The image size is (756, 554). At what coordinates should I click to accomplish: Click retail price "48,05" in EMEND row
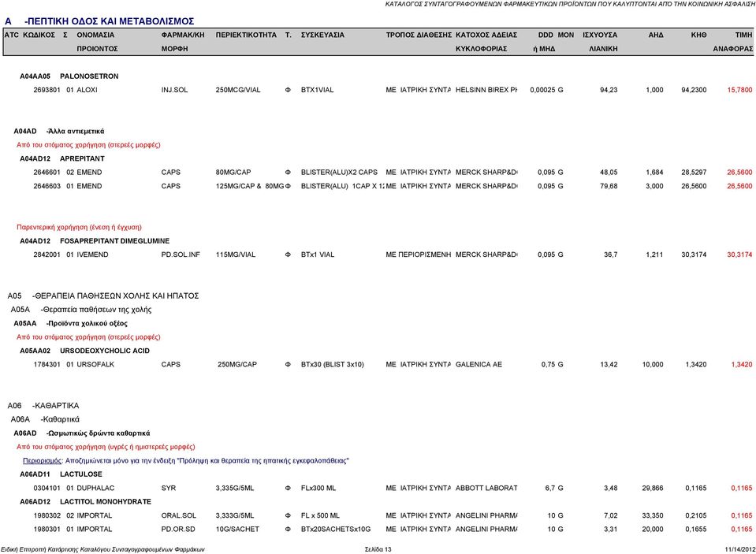coord(609,172)
